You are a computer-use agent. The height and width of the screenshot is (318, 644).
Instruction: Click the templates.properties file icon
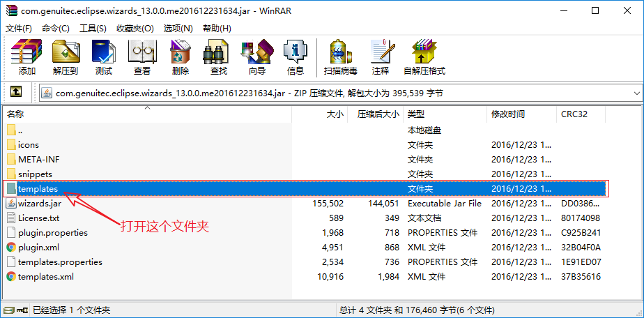(11, 262)
